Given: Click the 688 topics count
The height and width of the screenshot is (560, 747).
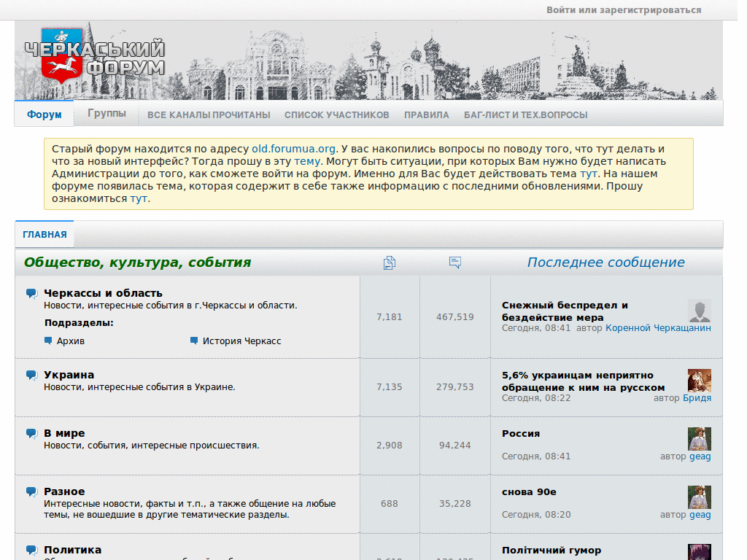Looking at the screenshot, I should [x=390, y=504].
